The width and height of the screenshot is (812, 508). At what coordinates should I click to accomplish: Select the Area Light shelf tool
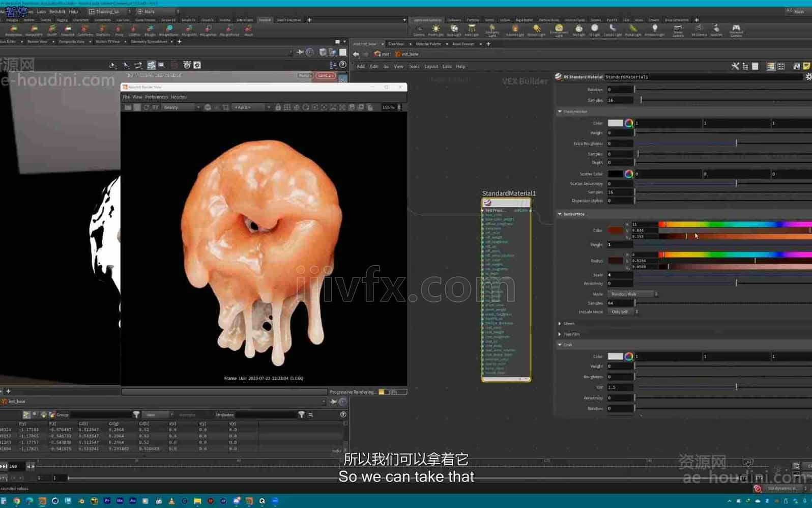(472, 30)
